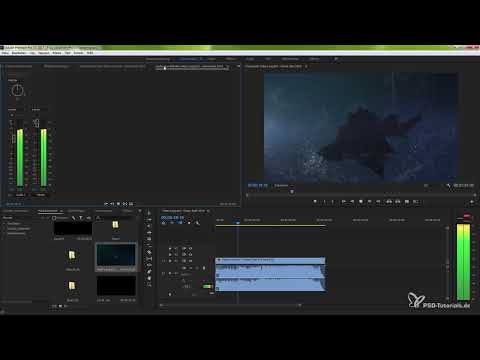Viewport: 480px width, 360px height.
Task: Click the timeline playhead timecode field
Action: tap(172, 217)
